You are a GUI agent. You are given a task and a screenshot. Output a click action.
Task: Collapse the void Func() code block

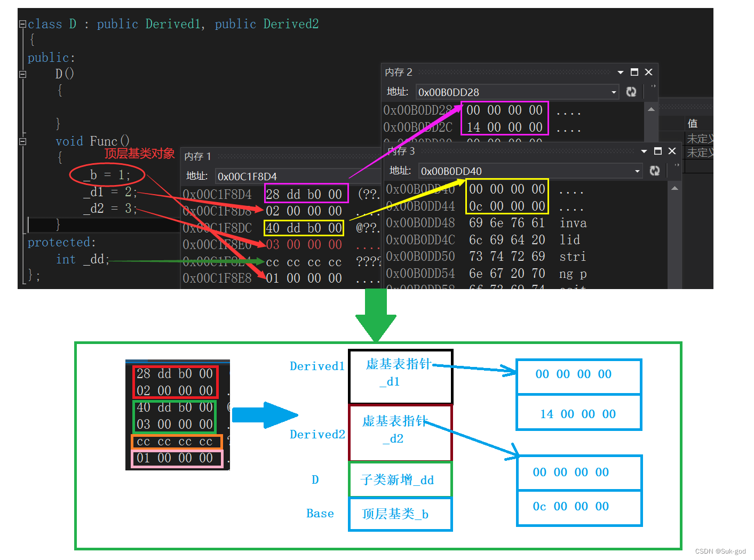[22, 141]
